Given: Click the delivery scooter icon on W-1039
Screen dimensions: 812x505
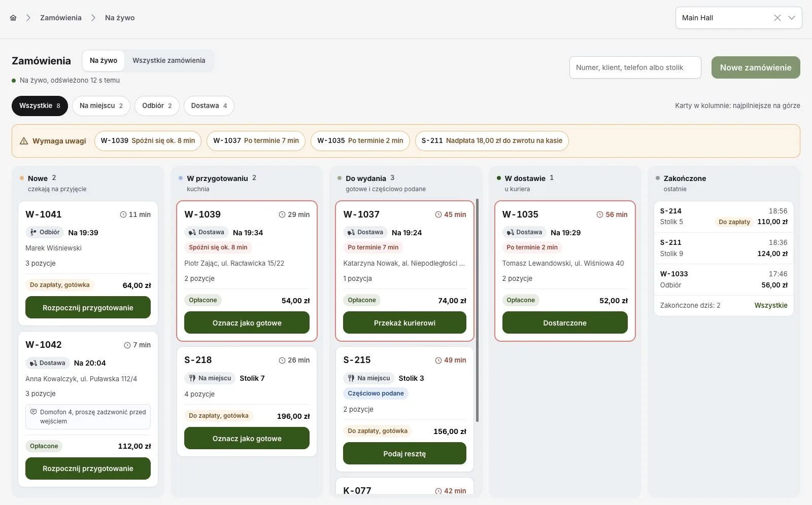Looking at the screenshot, I should pyautogui.click(x=192, y=233).
